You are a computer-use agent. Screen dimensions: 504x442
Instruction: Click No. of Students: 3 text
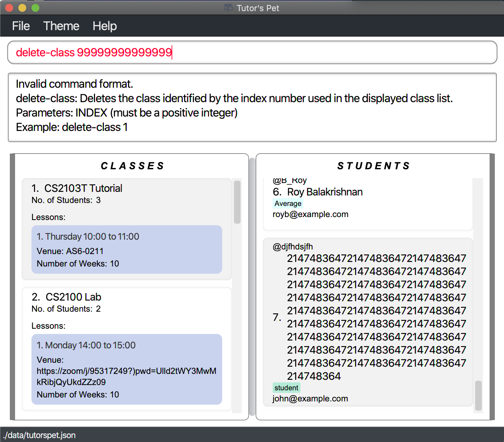pyautogui.click(x=66, y=200)
